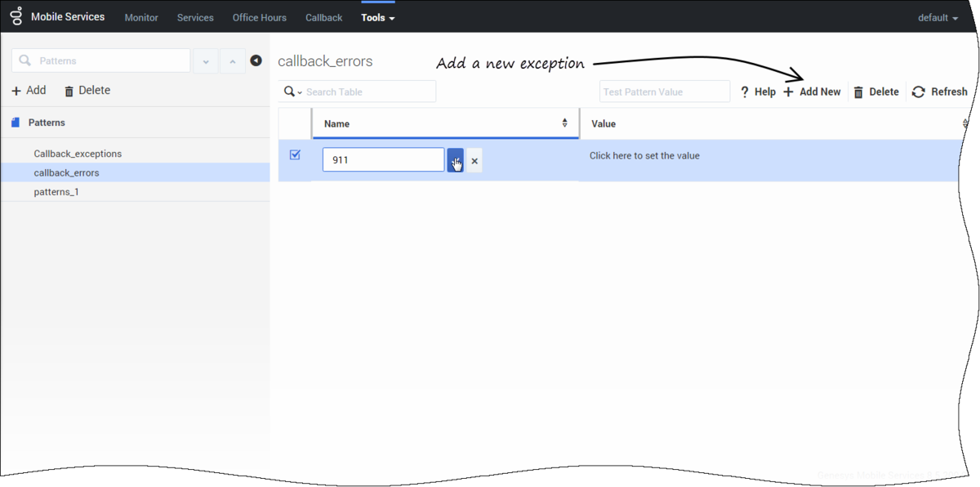This screenshot has width=980, height=487.
Task: Click the Genesys logo icon
Action: pos(16,16)
